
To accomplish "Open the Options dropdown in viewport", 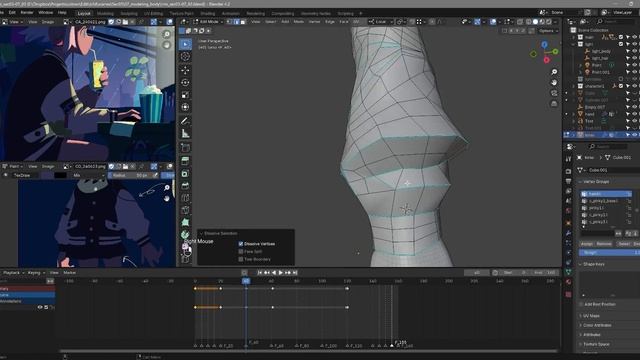I will [x=548, y=31].
